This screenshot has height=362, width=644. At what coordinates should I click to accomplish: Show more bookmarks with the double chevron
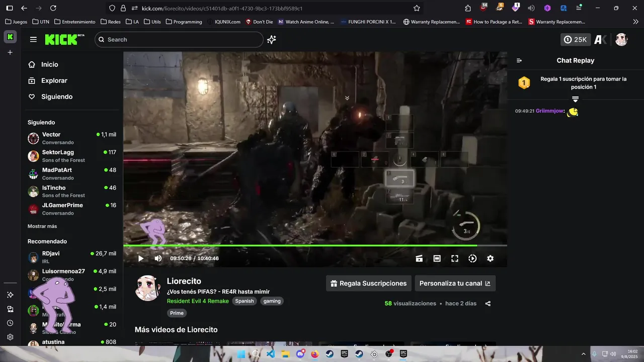point(635,22)
